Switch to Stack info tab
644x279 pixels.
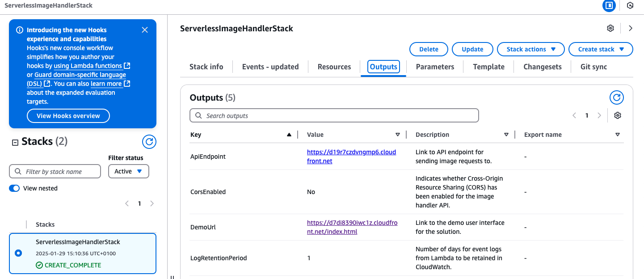pyautogui.click(x=206, y=67)
